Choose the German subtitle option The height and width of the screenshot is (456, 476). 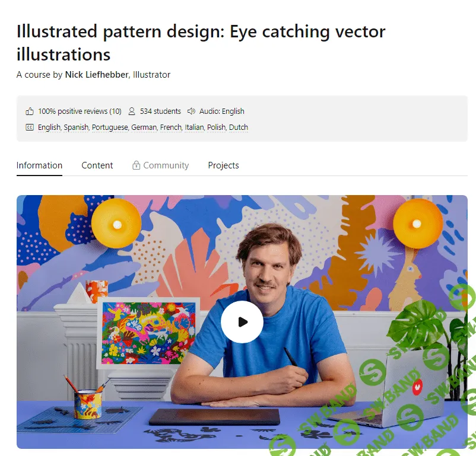(x=144, y=127)
